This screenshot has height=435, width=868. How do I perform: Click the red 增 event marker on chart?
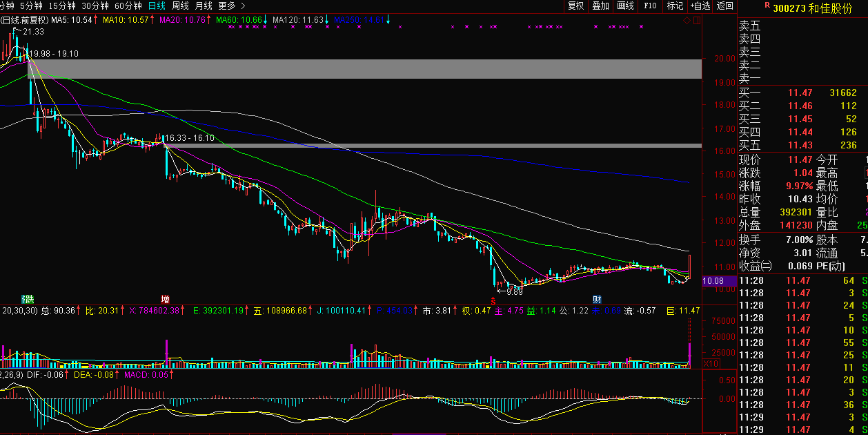(x=166, y=300)
